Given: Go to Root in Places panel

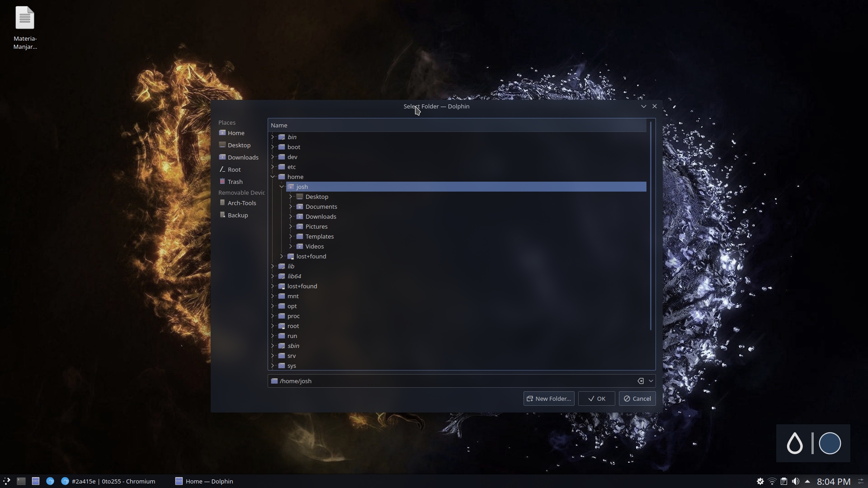Looking at the screenshot, I should click(230, 169).
